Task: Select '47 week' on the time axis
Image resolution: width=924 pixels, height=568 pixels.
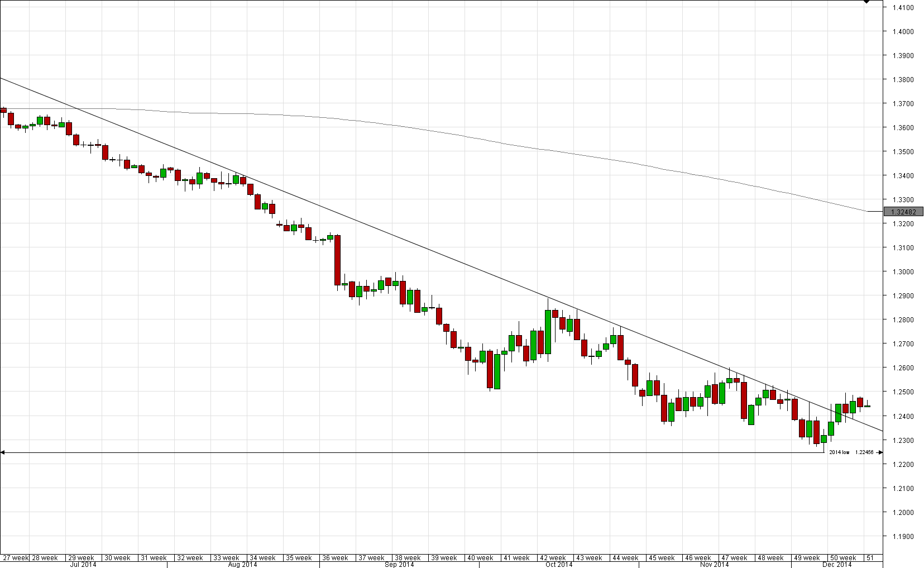Action: (734, 557)
